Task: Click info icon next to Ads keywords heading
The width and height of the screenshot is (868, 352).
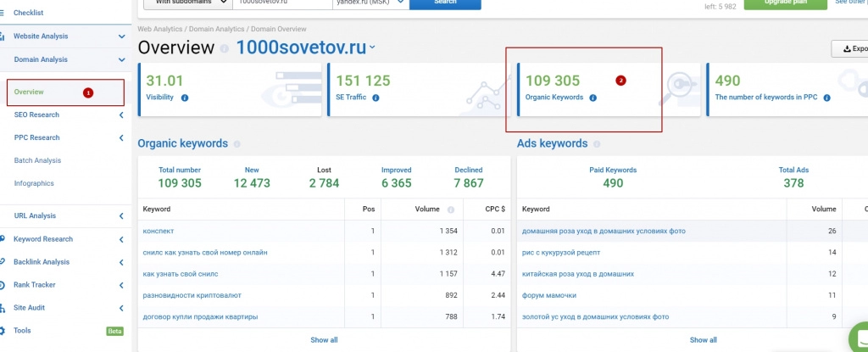Action: pyautogui.click(x=597, y=144)
